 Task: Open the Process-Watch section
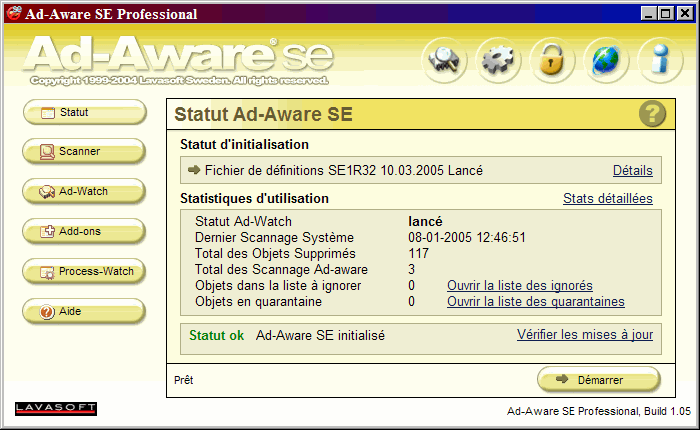click(x=84, y=271)
